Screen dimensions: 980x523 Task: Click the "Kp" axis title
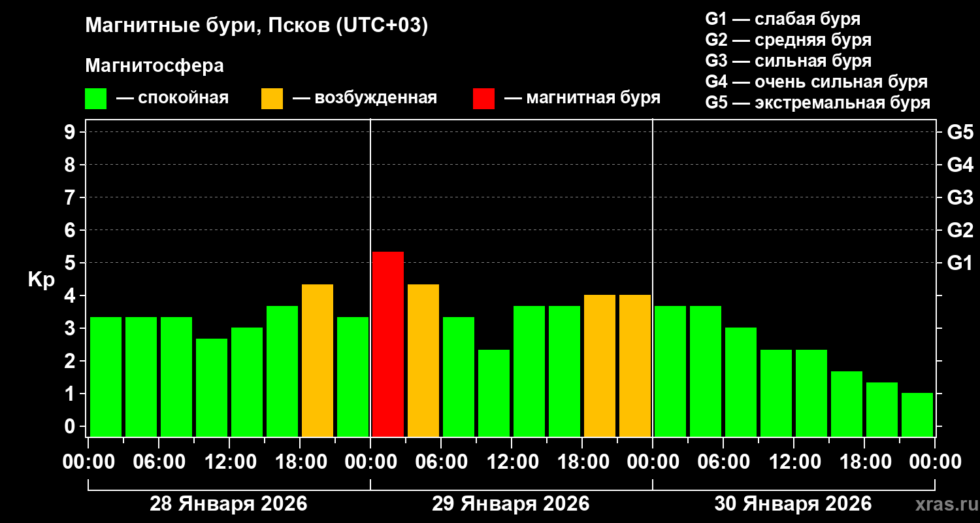click(41, 280)
